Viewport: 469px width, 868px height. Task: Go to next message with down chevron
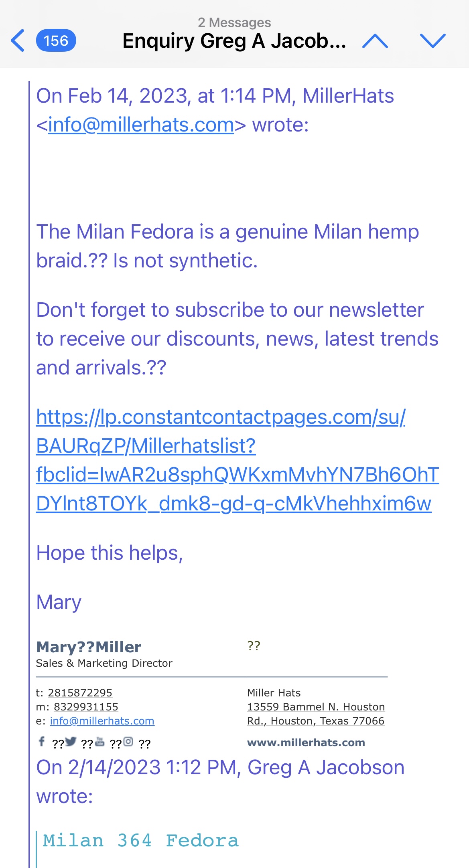point(433,41)
